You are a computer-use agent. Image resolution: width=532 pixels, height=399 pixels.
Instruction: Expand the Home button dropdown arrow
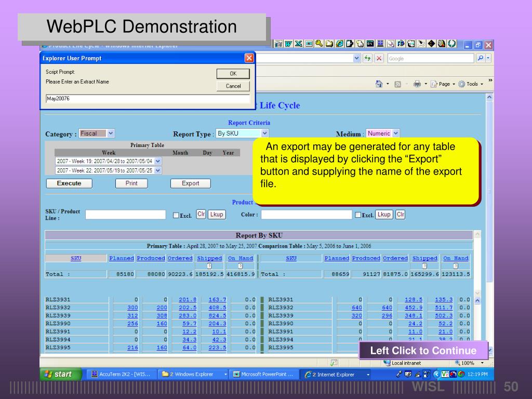click(x=388, y=84)
